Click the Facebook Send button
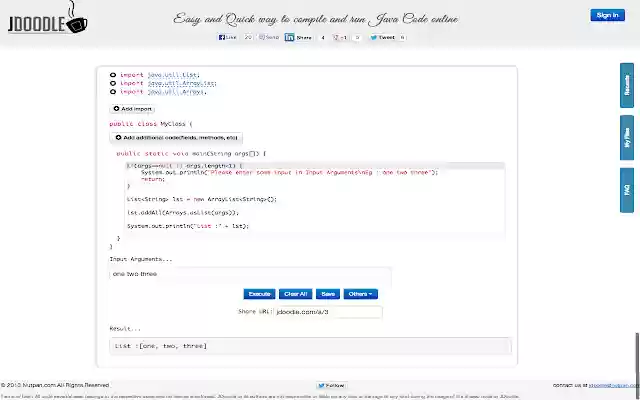 [269, 37]
